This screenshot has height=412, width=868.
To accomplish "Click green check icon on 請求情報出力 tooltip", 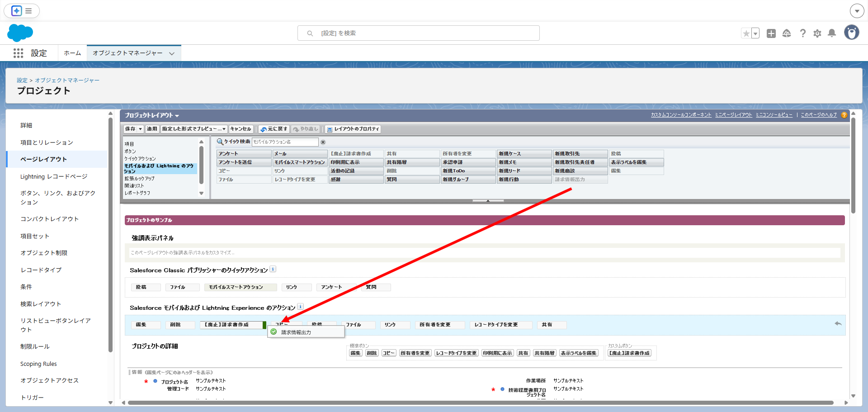I will [274, 331].
